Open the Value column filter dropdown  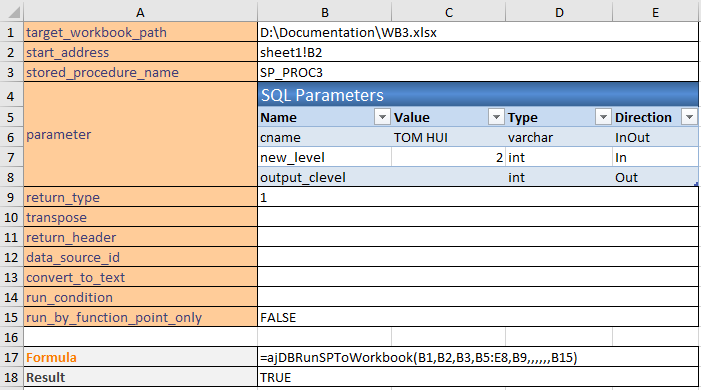tap(496, 117)
